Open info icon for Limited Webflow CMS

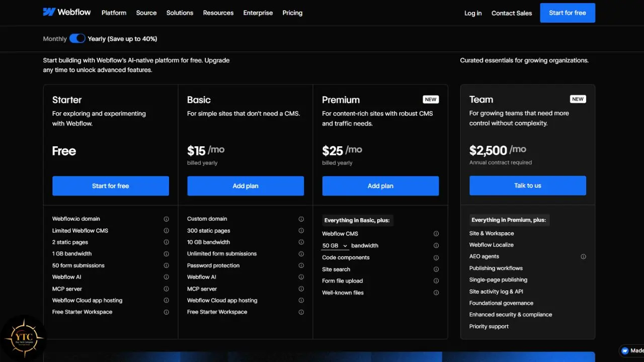click(x=166, y=231)
